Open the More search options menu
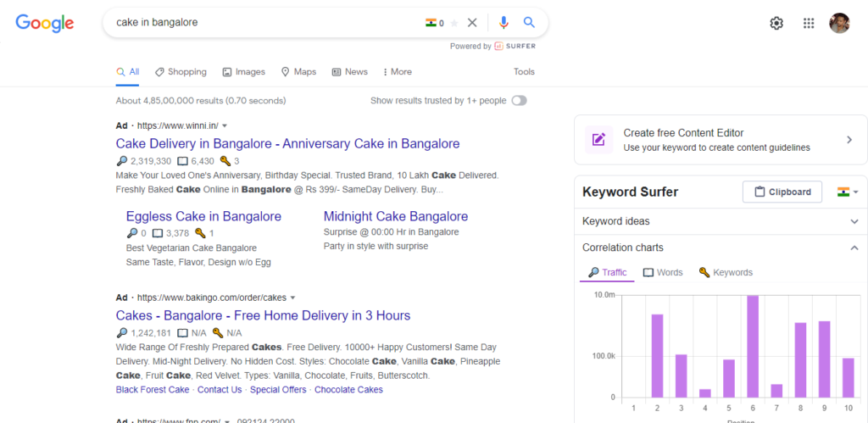 397,72
